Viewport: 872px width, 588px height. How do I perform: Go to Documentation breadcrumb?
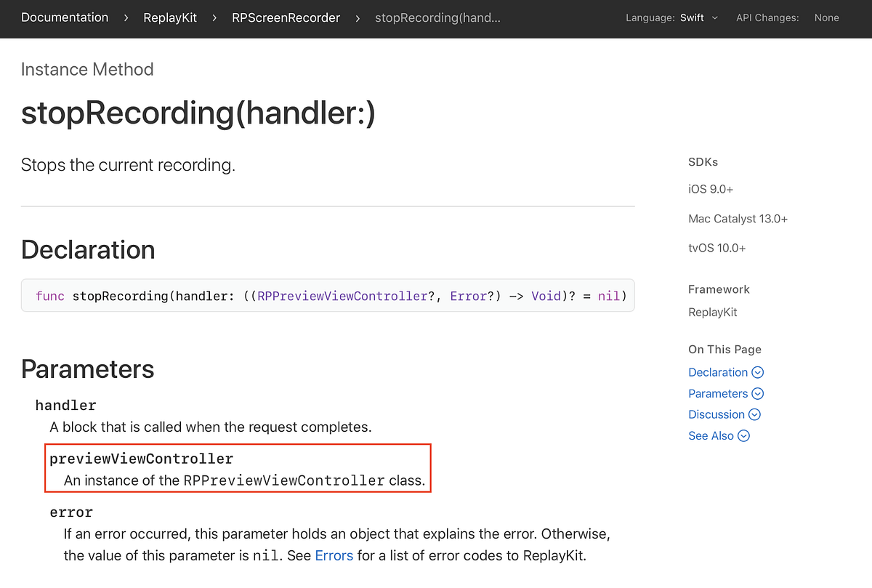(65, 17)
